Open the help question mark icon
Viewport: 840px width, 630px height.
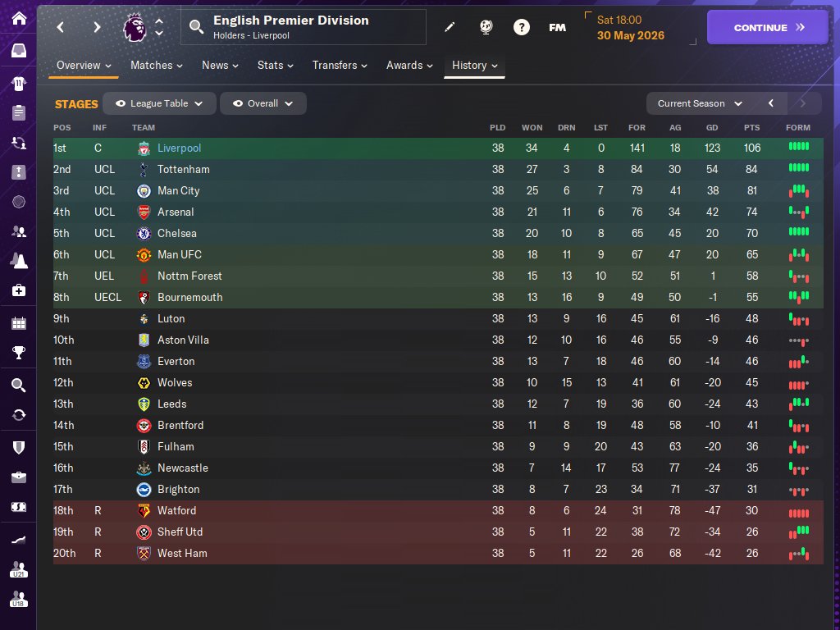pos(522,27)
